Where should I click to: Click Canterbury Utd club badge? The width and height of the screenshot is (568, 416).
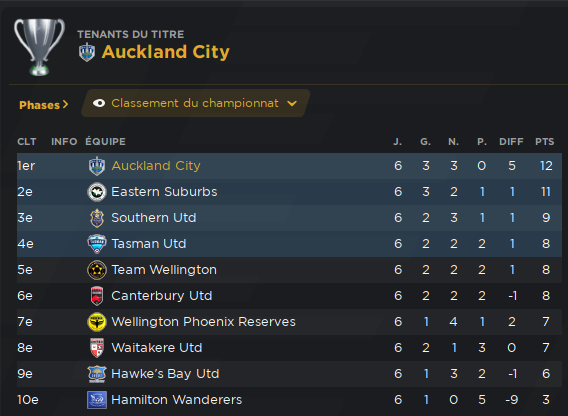[x=97, y=296]
